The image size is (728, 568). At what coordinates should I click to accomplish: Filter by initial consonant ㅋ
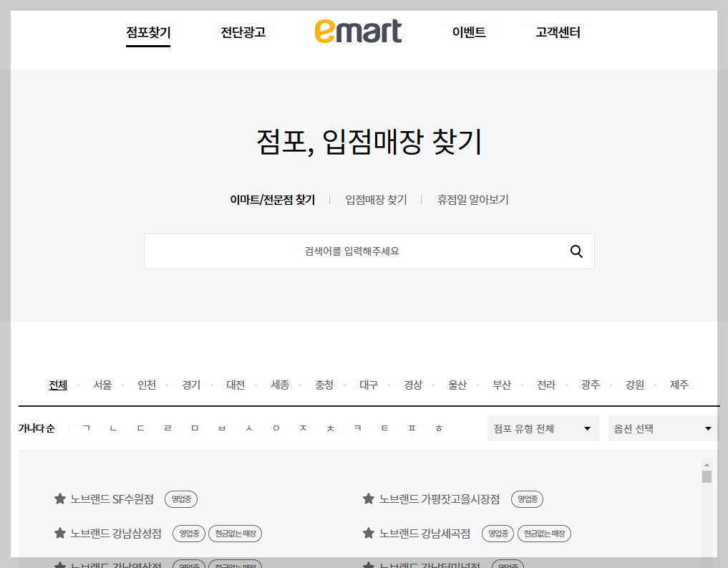(357, 428)
